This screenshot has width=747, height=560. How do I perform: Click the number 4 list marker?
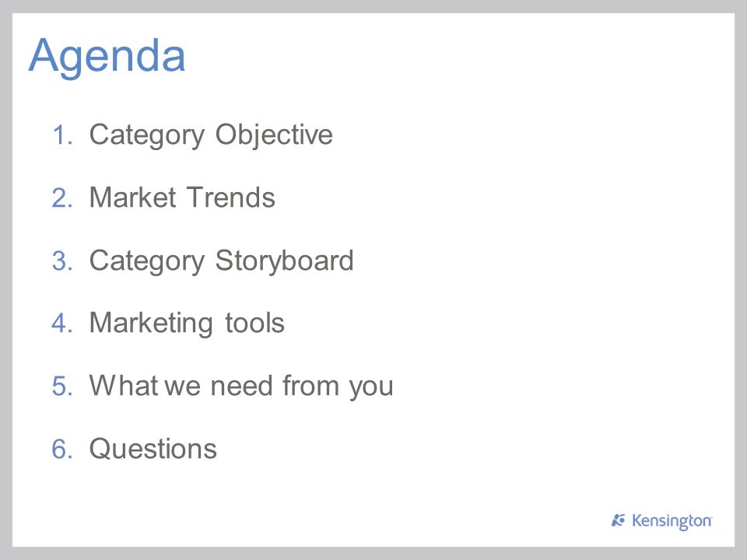(62, 324)
